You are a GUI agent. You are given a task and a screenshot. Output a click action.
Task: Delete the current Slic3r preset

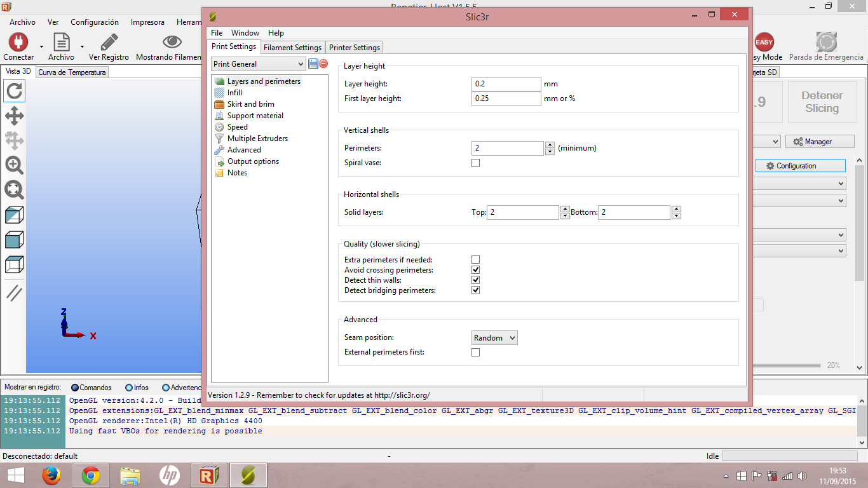point(323,64)
